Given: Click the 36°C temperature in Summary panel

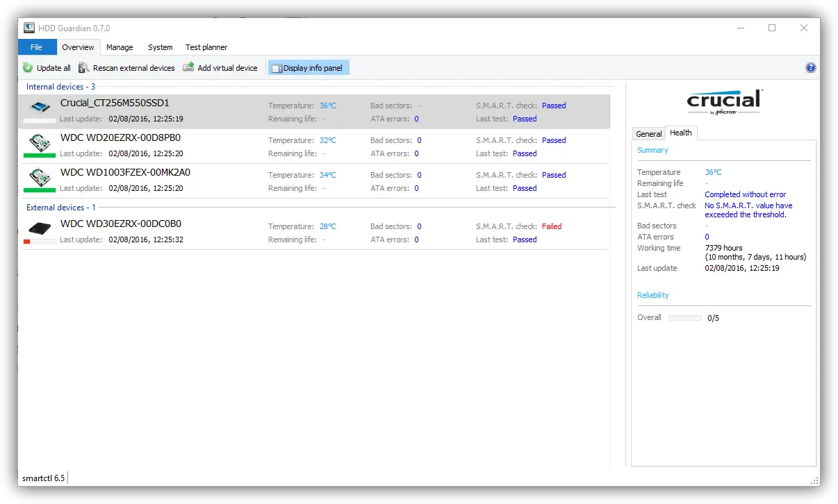Looking at the screenshot, I should pyautogui.click(x=713, y=172).
